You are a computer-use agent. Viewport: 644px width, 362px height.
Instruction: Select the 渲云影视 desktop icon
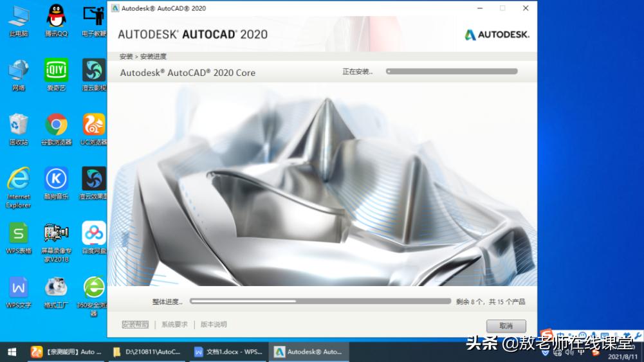94,75
